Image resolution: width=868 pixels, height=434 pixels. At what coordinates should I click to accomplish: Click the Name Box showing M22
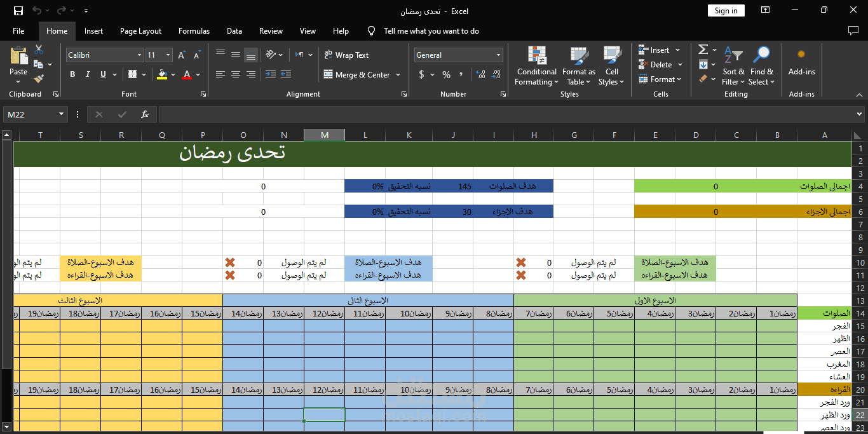click(x=29, y=114)
